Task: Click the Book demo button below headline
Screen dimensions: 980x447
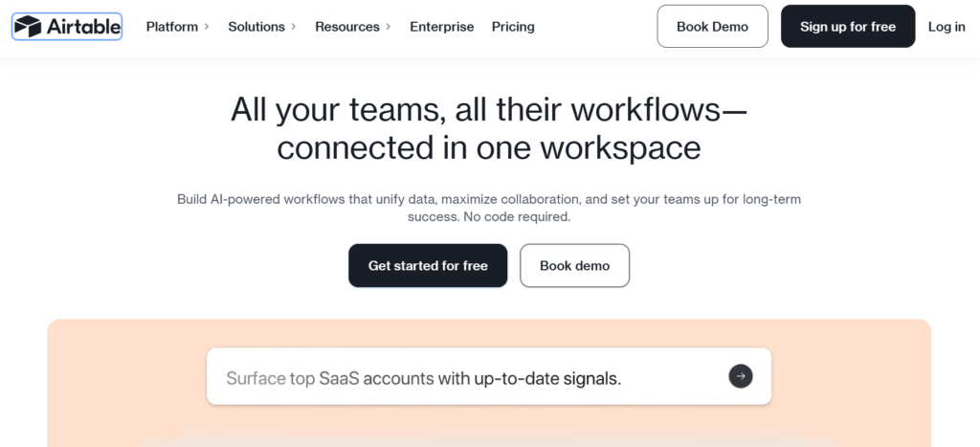Action: (x=574, y=265)
